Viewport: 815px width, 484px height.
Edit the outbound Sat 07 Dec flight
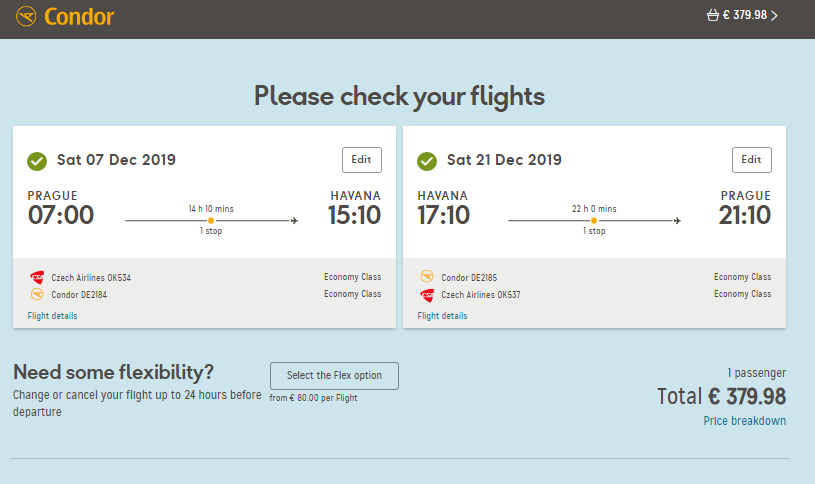[x=361, y=160]
